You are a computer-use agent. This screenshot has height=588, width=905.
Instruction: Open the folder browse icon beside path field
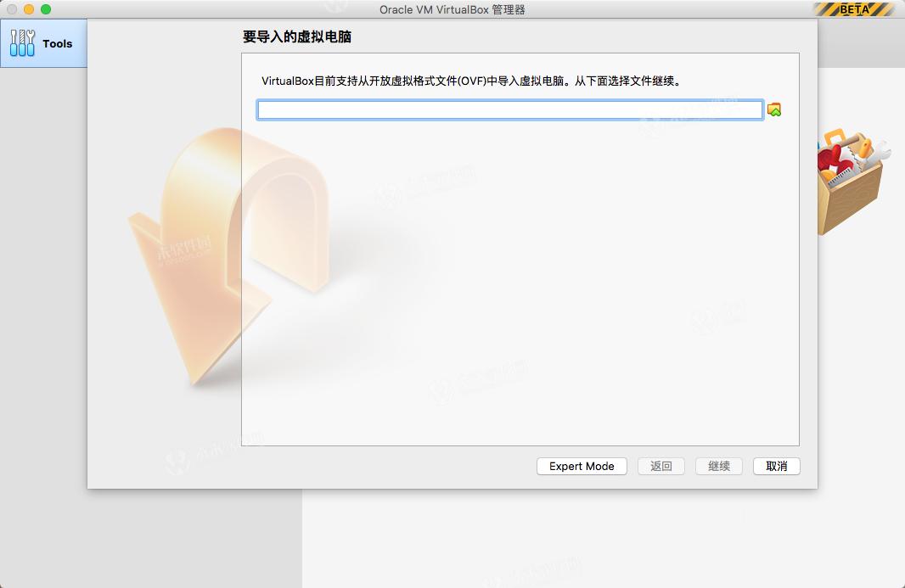[775, 109]
